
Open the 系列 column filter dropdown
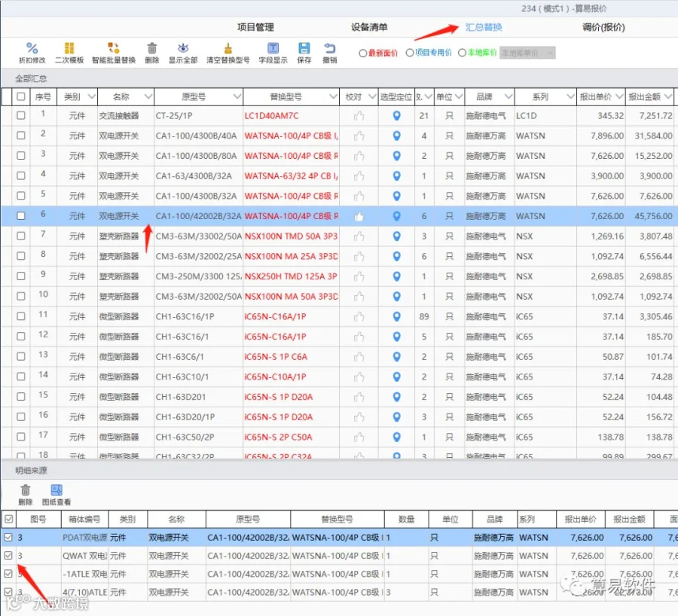click(x=570, y=96)
